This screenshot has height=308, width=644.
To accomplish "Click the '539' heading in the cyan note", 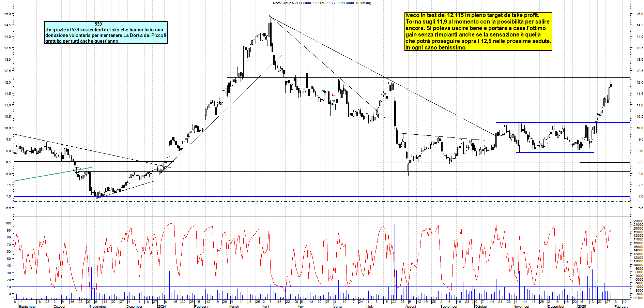I will (x=98, y=24).
